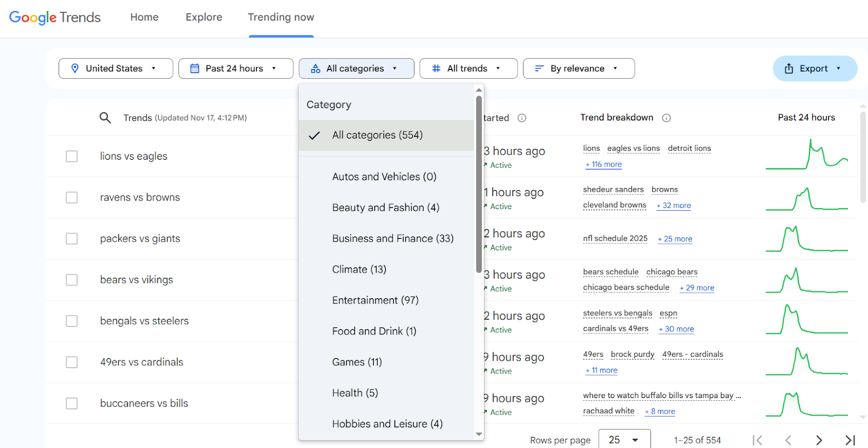
Task: Tick the 49ers vs cardinals checkbox
Action: click(72, 362)
